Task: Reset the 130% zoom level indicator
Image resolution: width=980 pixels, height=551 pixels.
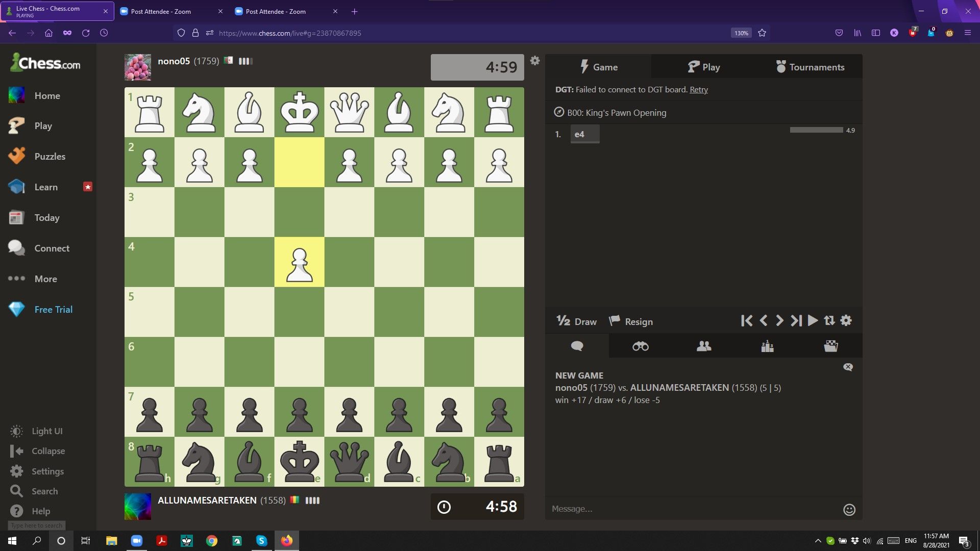Action: click(x=741, y=33)
